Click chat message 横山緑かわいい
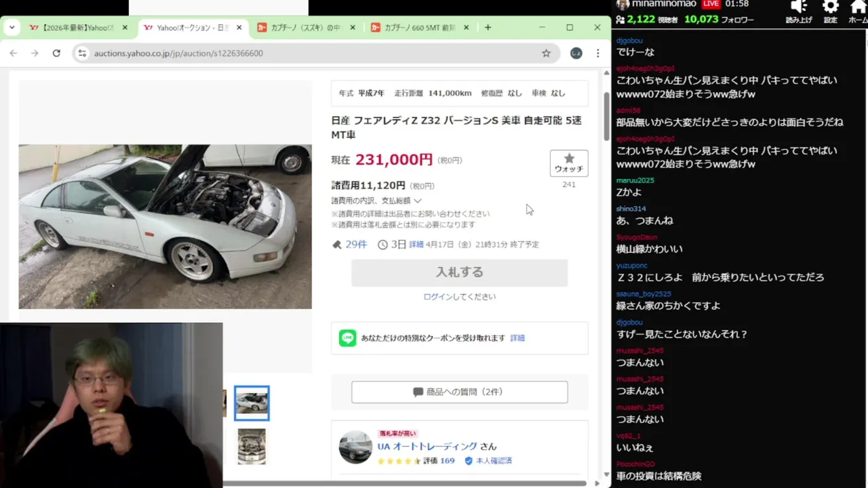Viewport: 868px width, 488px height. (x=649, y=249)
